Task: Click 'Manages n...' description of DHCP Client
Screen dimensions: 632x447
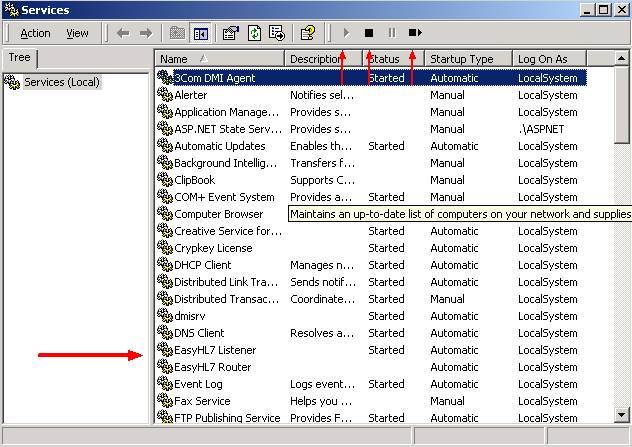Action: [x=322, y=265]
